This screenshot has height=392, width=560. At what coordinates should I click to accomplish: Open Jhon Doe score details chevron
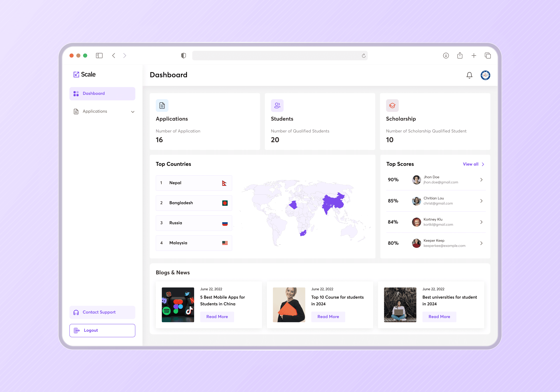(x=481, y=180)
